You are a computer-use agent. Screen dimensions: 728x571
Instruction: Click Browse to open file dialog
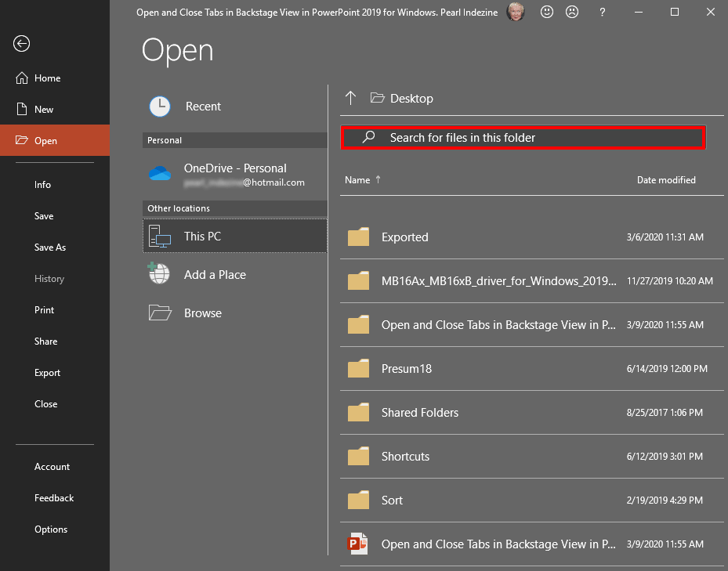pos(202,313)
